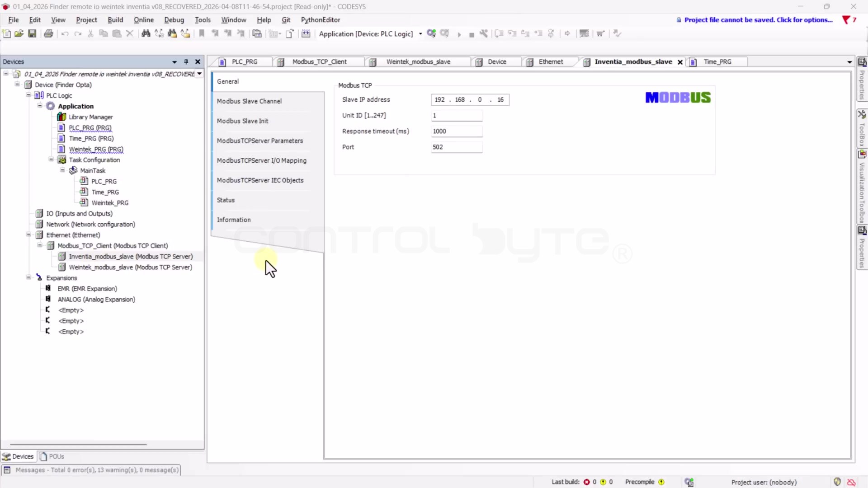Open the wrench tools icon in toolbar
868x488 pixels.
(x=484, y=33)
